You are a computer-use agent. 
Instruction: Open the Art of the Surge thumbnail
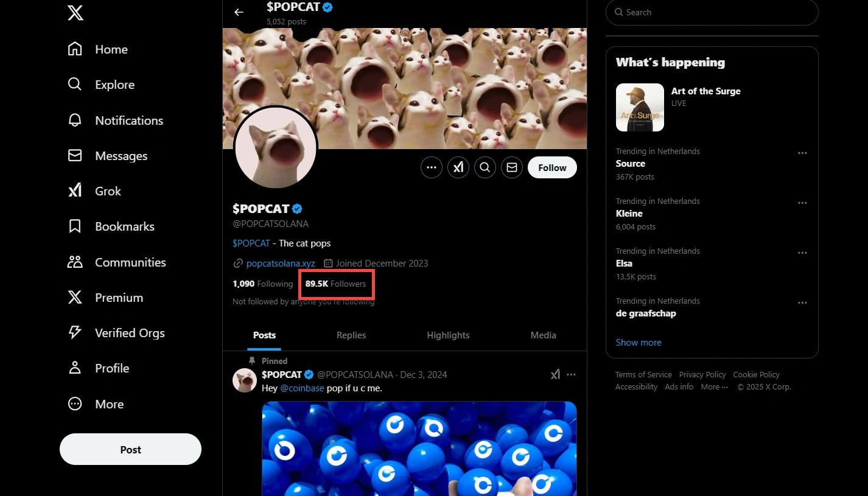point(640,107)
